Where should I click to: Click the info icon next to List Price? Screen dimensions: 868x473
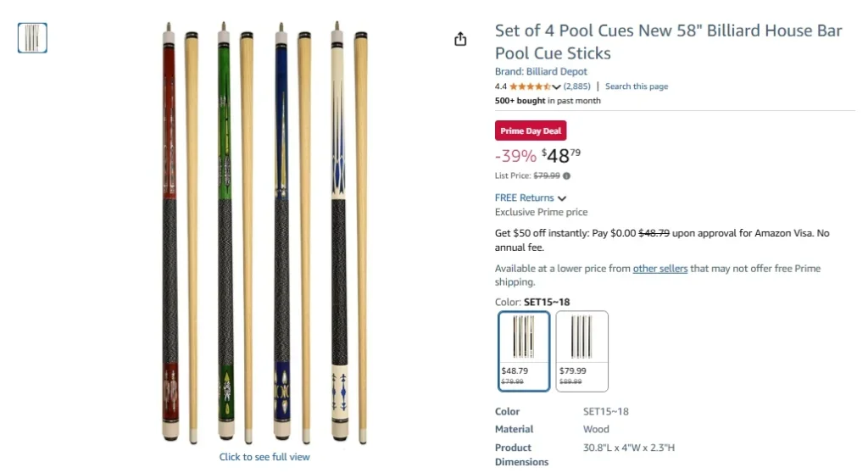click(567, 176)
